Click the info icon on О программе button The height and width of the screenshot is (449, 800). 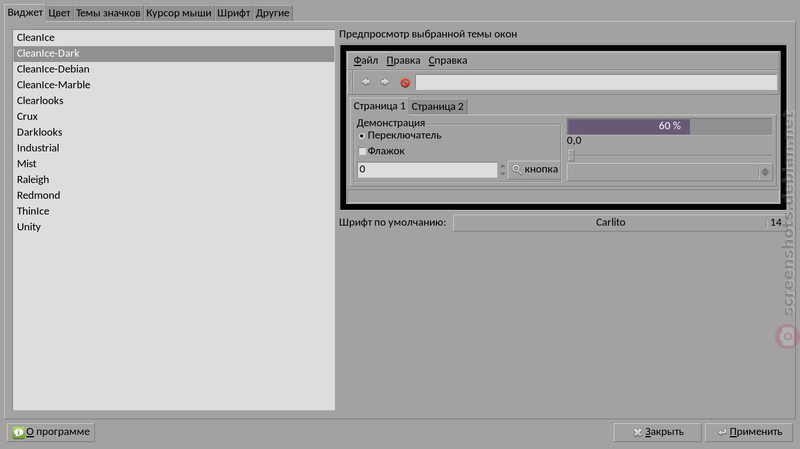[18, 432]
